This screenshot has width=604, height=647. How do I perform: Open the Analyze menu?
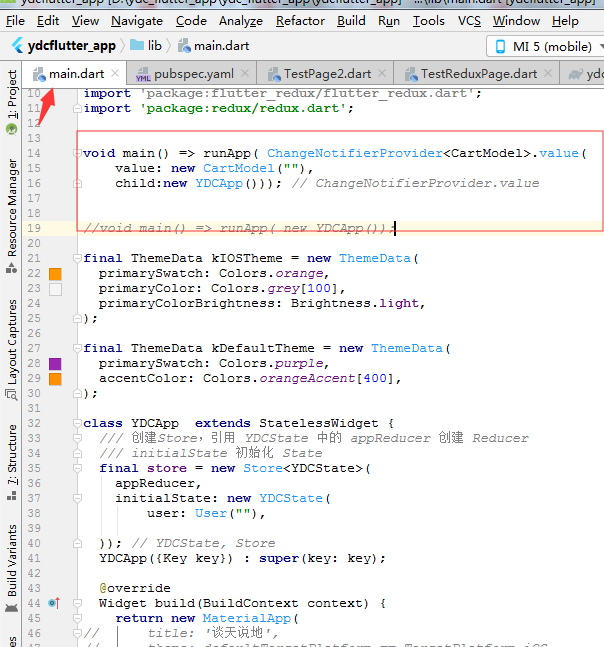click(241, 21)
